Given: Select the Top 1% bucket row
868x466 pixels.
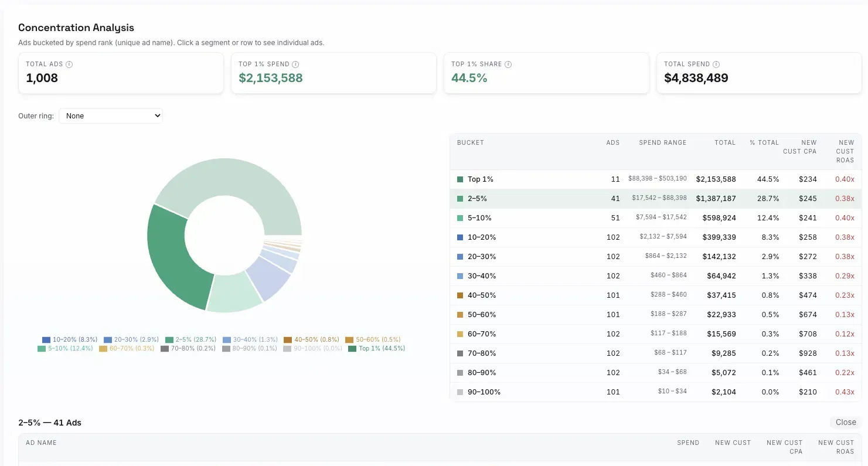Looking at the screenshot, I should point(656,179).
